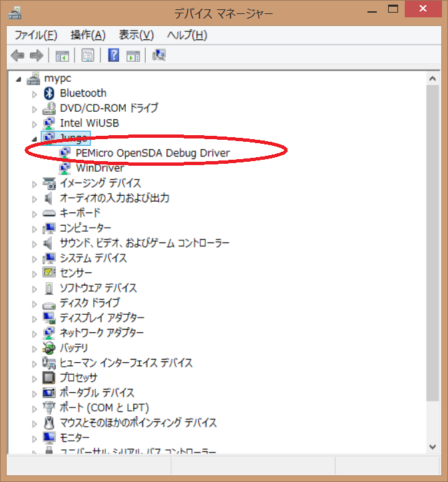Click the WinDriver device icon
Viewport: 448px width, 482px height.
(65, 168)
